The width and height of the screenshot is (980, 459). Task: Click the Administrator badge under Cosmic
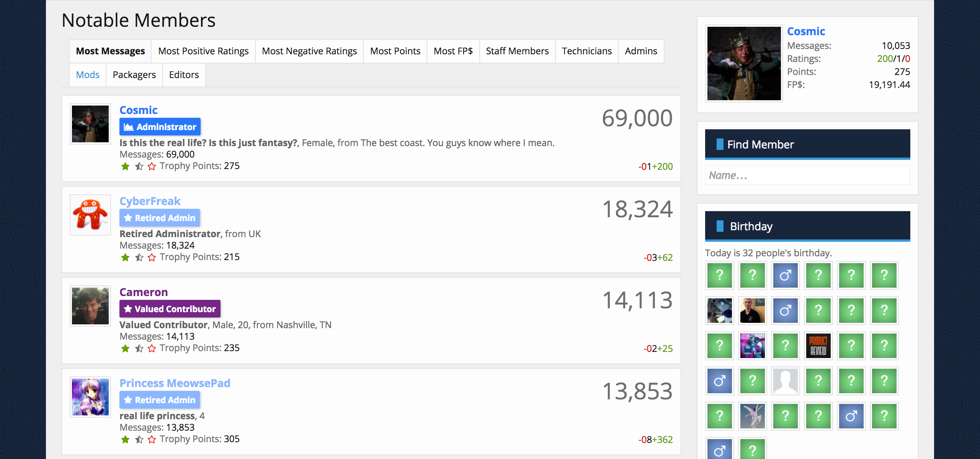(x=160, y=127)
